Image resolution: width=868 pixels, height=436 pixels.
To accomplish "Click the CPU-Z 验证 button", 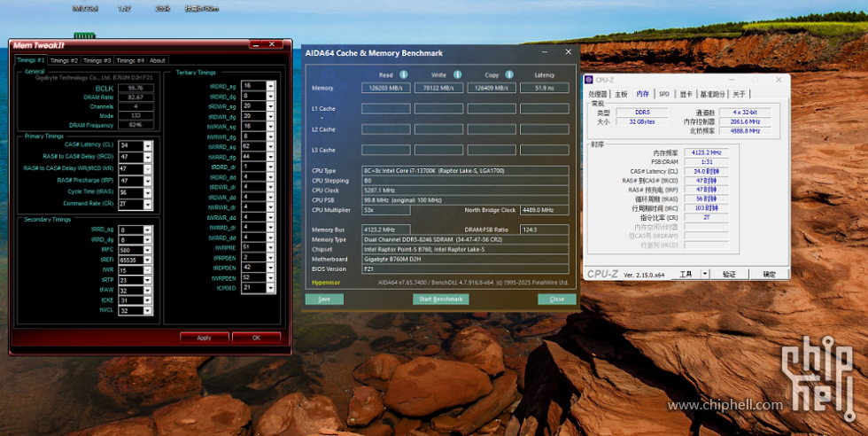I will [730, 274].
